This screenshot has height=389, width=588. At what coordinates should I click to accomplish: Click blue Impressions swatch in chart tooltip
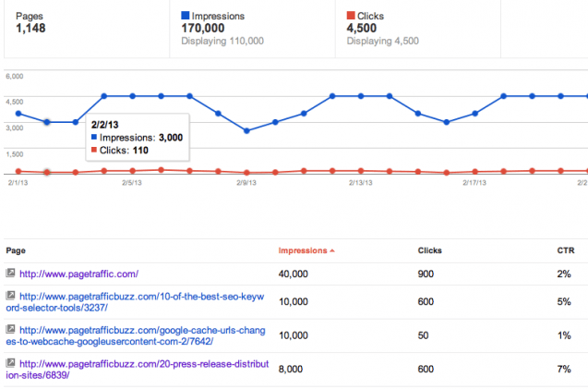[x=92, y=138]
